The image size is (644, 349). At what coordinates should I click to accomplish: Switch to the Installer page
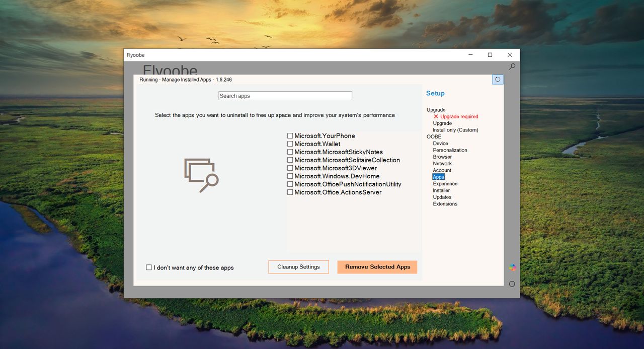pyautogui.click(x=441, y=190)
